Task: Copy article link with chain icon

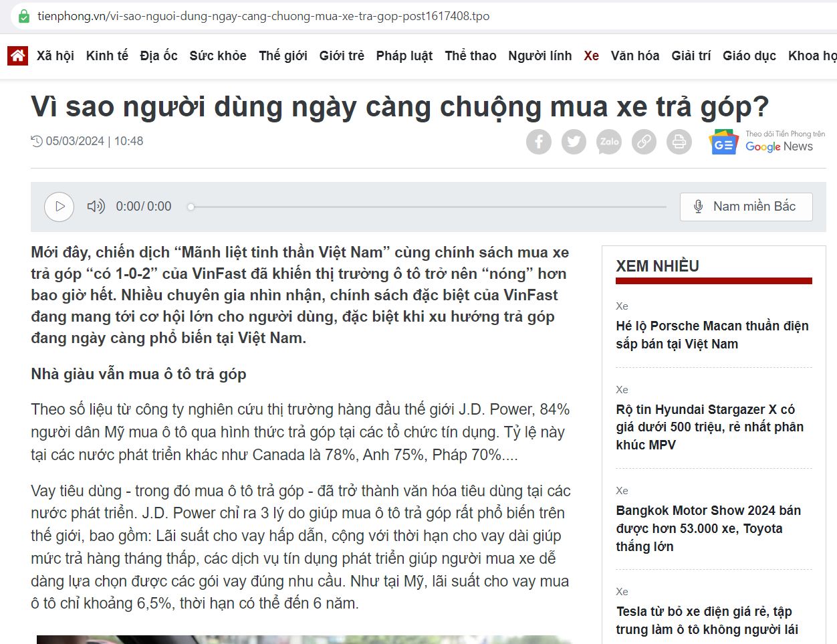Action: (x=644, y=142)
